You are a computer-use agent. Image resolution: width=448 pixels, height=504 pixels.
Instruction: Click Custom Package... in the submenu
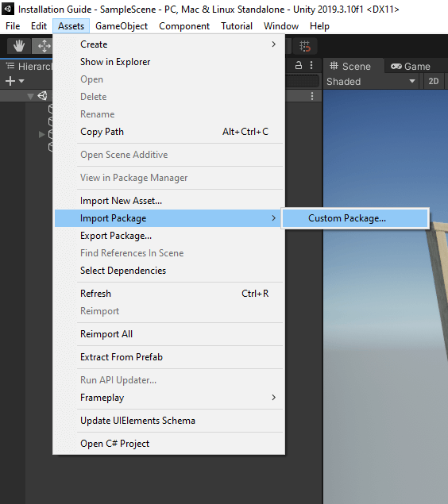[x=355, y=218]
